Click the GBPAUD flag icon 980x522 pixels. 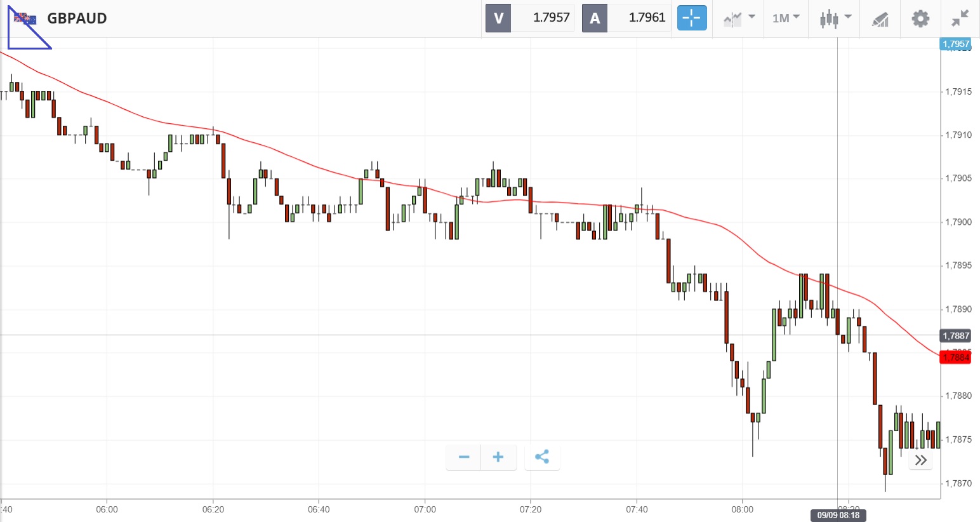(x=25, y=18)
